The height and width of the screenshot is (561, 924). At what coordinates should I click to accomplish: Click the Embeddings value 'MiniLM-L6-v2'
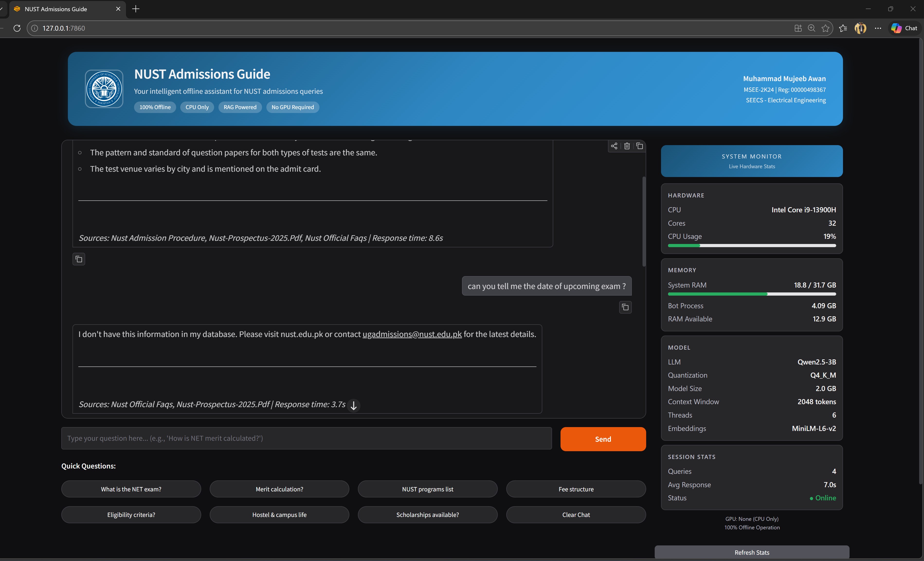814,428
